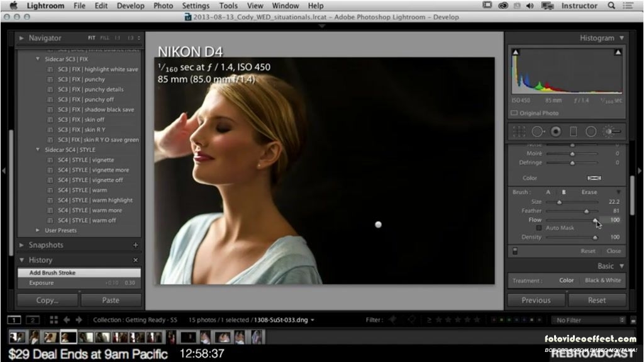Click the flag filter icon
The image size is (644, 362).
393,320
